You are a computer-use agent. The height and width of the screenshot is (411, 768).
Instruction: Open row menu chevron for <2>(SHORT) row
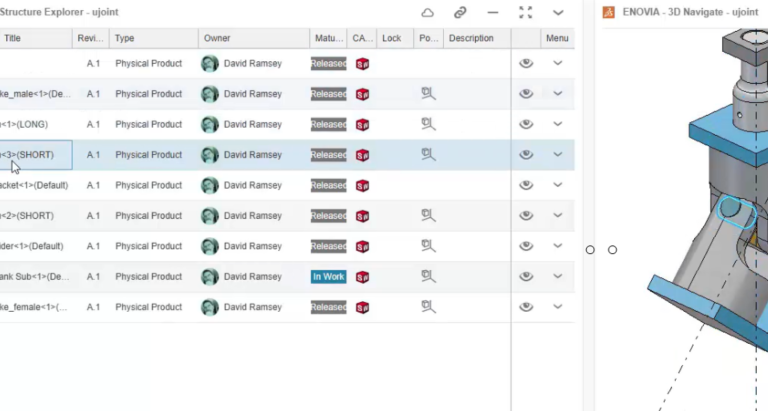click(557, 215)
